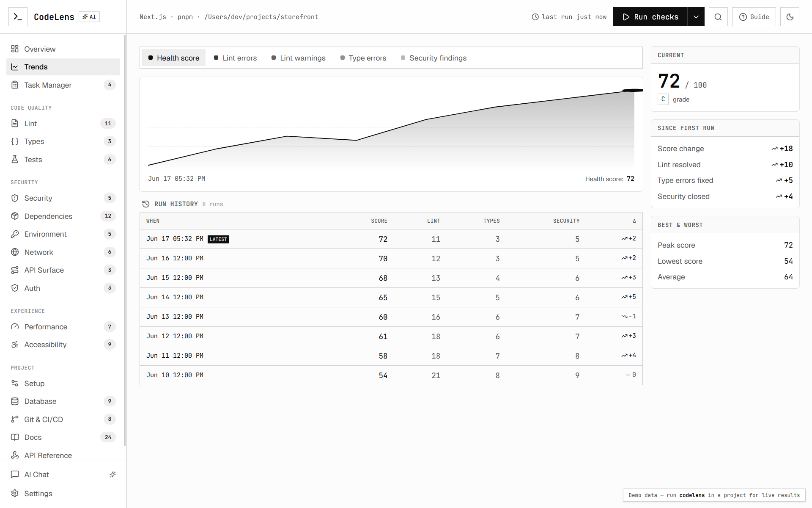
Task: Click the Docs book icon
Action: point(15,437)
